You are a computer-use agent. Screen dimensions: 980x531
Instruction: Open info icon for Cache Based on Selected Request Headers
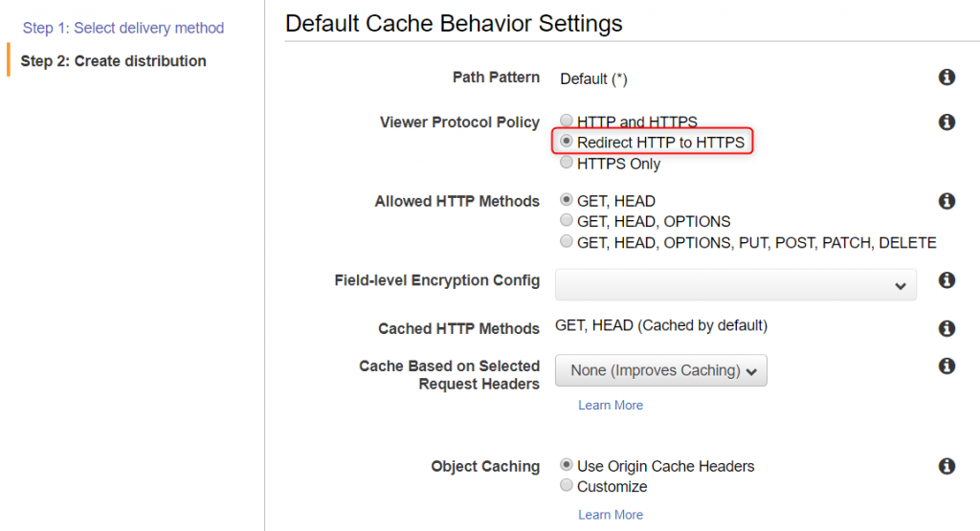click(947, 365)
